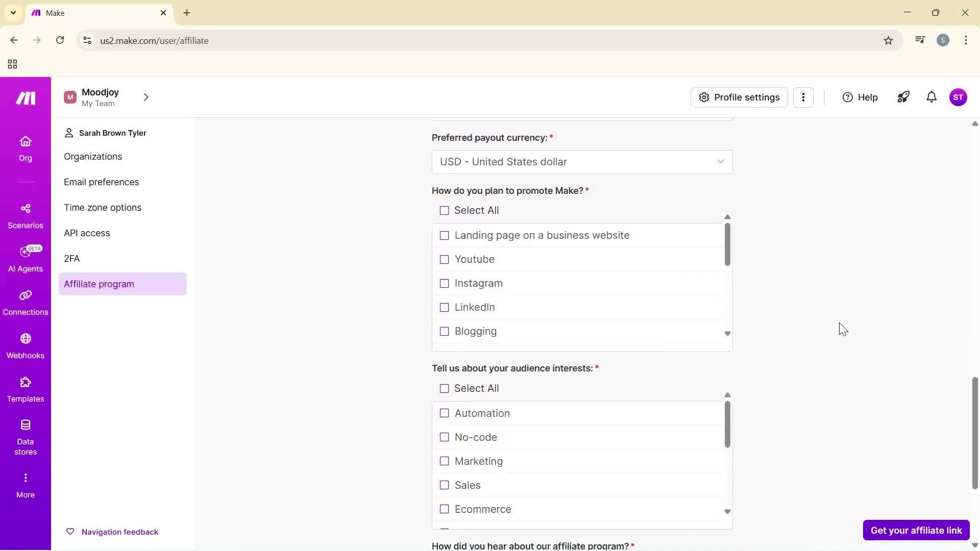Open Connections from the sidebar

pos(25,302)
